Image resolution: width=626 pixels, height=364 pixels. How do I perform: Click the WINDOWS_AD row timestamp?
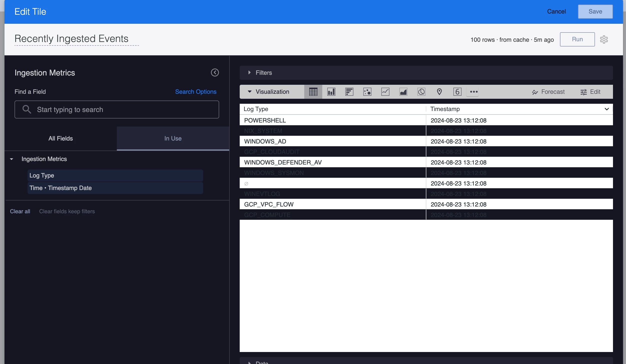coord(519,141)
